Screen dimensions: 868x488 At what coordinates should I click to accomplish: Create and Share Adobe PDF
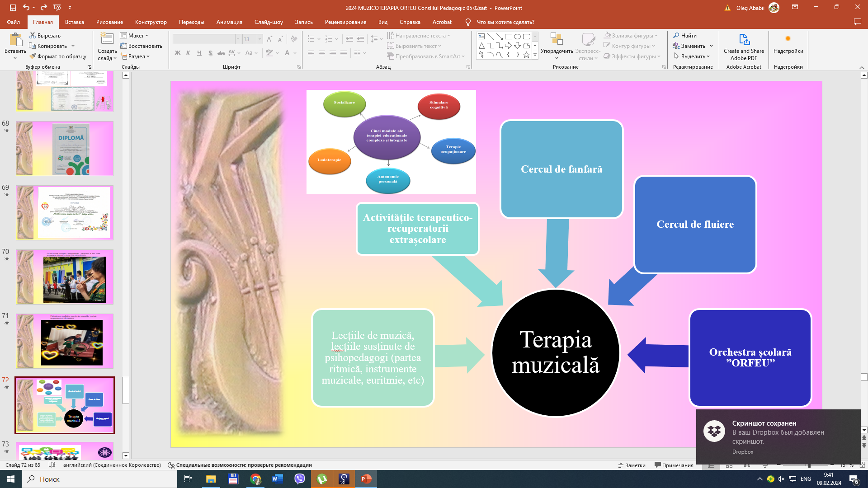[744, 47]
